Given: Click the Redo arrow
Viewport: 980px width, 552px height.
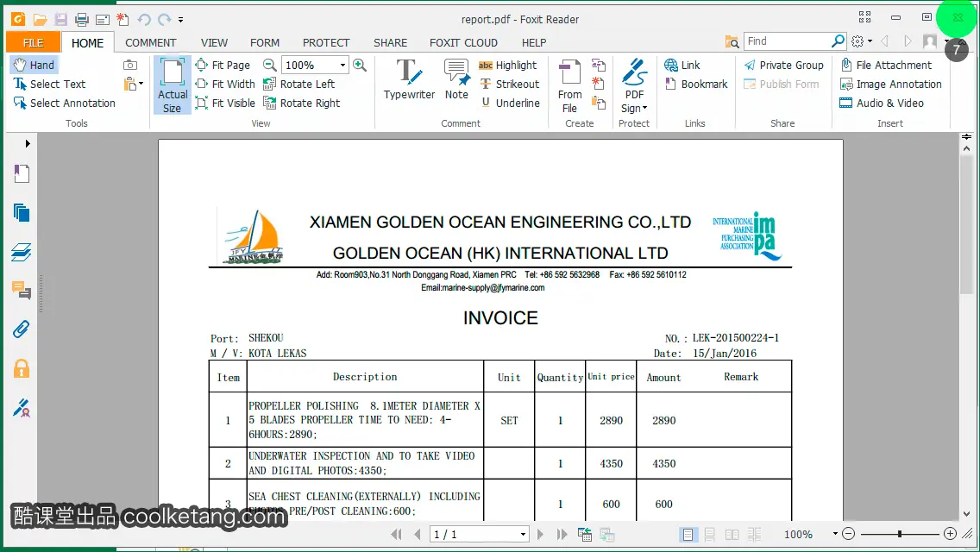Looking at the screenshot, I should pyautogui.click(x=165, y=20).
